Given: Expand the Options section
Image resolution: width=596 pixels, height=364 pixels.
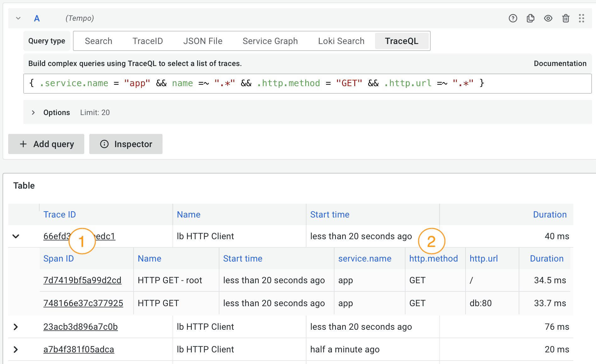Looking at the screenshot, I should 33,112.
